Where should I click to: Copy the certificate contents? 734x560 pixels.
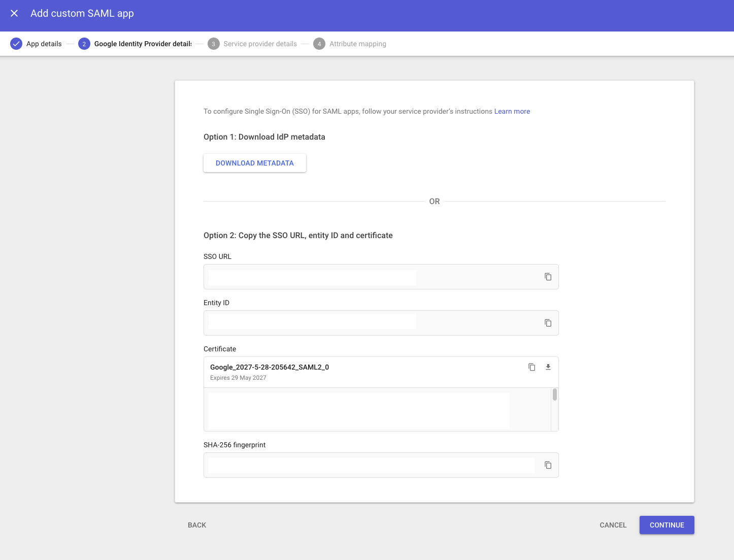pos(531,367)
